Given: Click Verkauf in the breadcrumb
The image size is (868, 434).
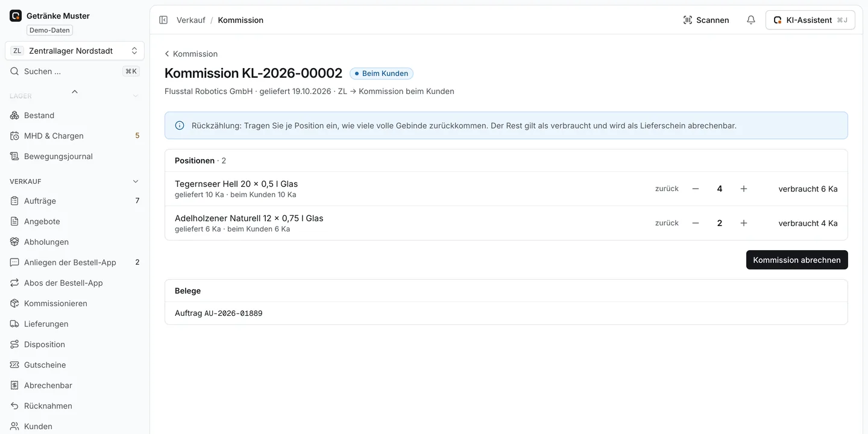Looking at the screenshot, I should pos(191,20).
